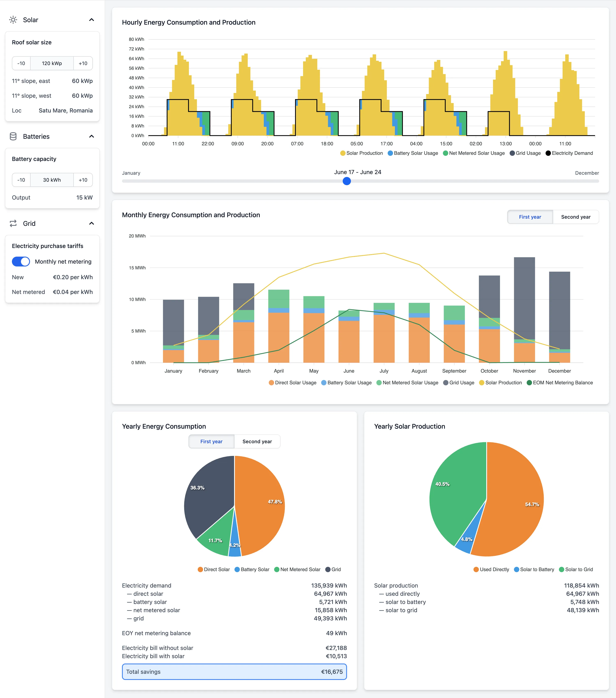Increase roof solar size by 10
Screen dimensions: 616x698
click(83, 63)
